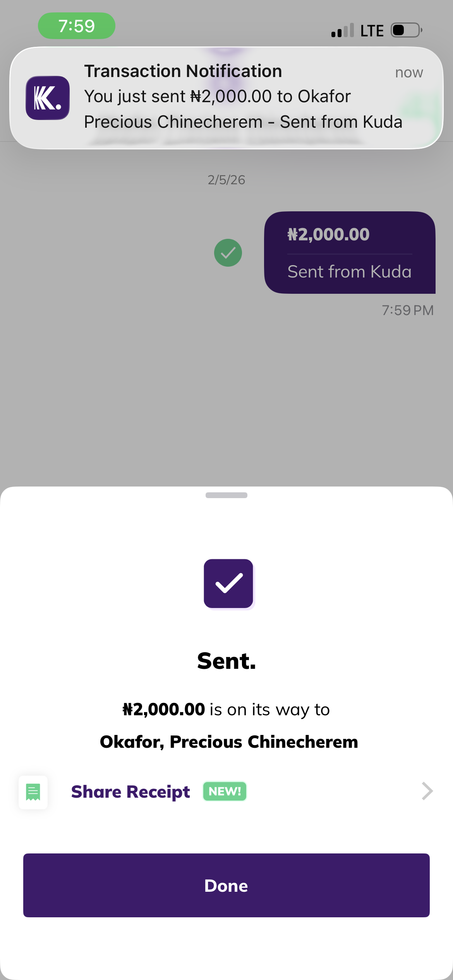Tap the Kuda app icon in notification
The height and width of the screenshot is (980, 453).
(x=48, y=98)
